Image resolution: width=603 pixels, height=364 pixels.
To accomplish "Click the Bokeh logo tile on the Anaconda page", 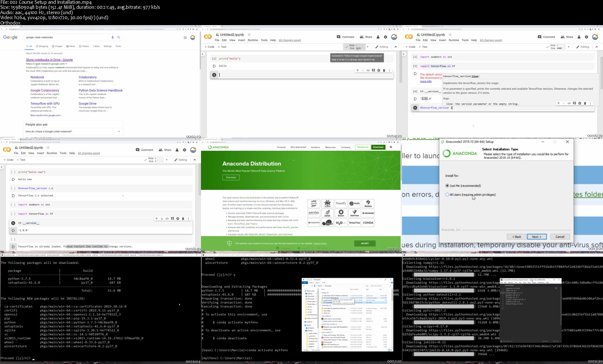I will tap(341, 213).
